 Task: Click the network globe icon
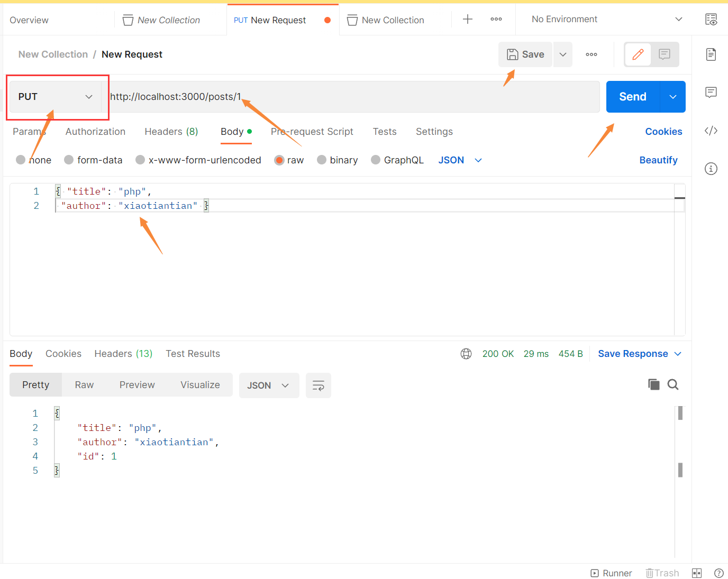click(x=466, y=354)
